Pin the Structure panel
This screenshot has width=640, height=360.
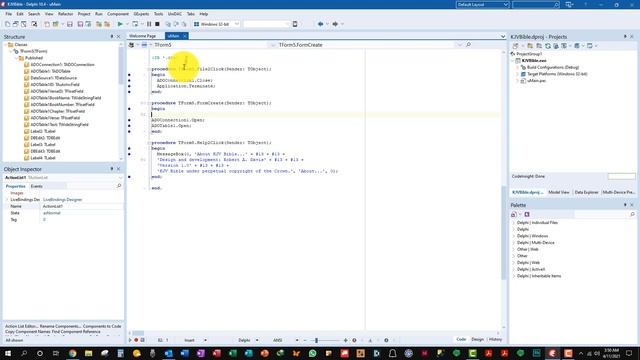(x=112, y=37)
